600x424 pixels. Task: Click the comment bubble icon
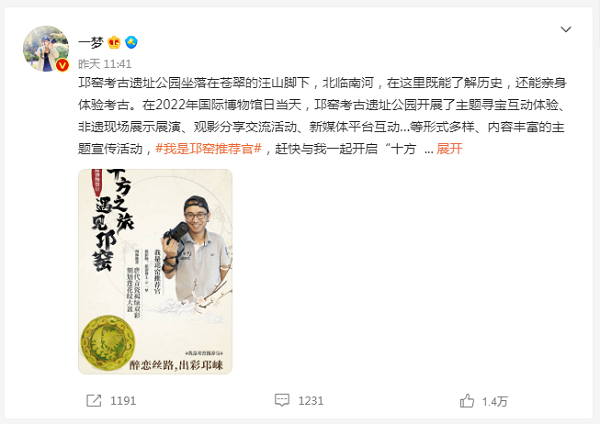click(282, 400)
